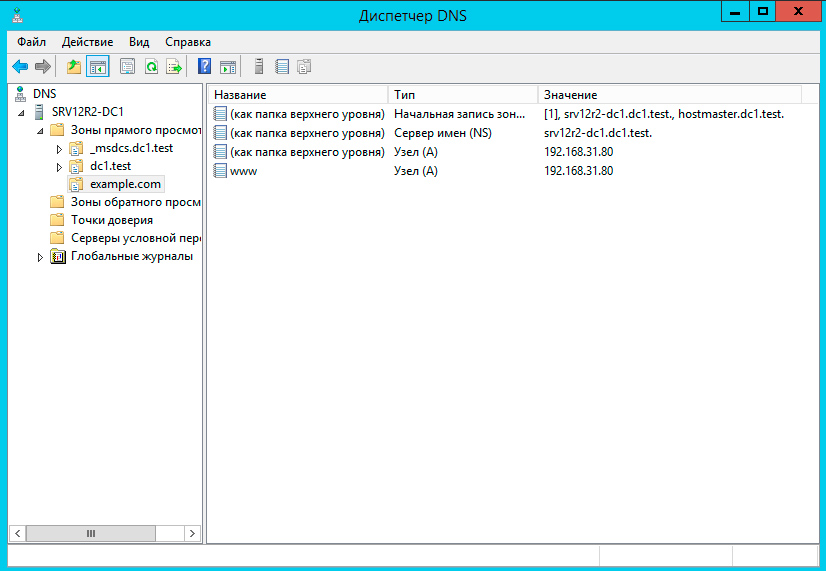Click the Properties toolbar icon
This screenshot has height=571, width=826.
(x=127, y=67)
